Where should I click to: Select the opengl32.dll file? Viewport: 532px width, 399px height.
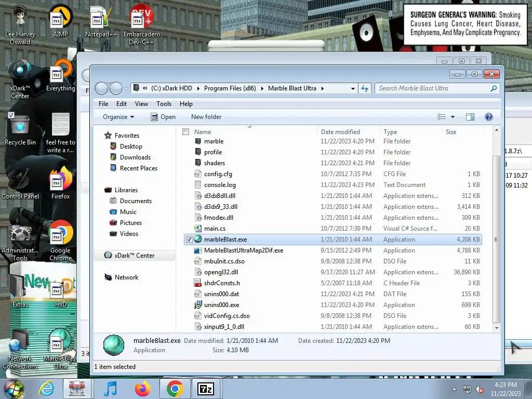[x=332, y=272]
